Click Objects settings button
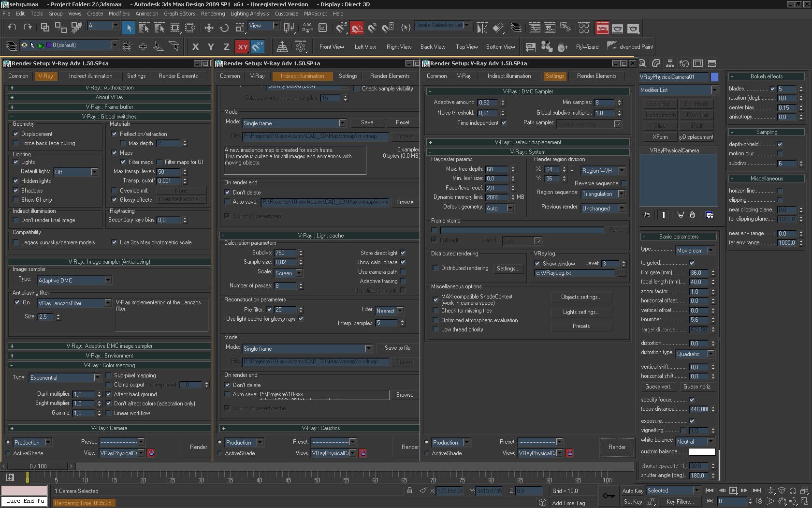 [x=581, y=298]
